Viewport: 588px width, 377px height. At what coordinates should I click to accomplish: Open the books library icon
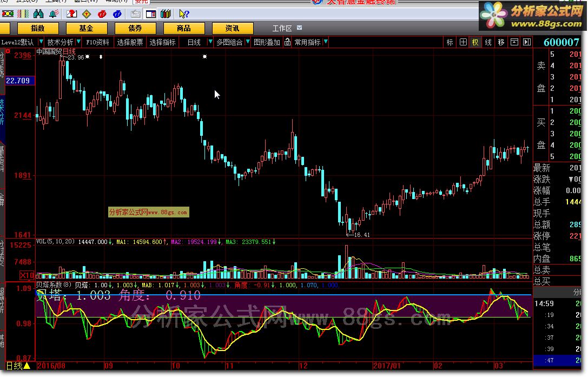(x=166, y=14)
